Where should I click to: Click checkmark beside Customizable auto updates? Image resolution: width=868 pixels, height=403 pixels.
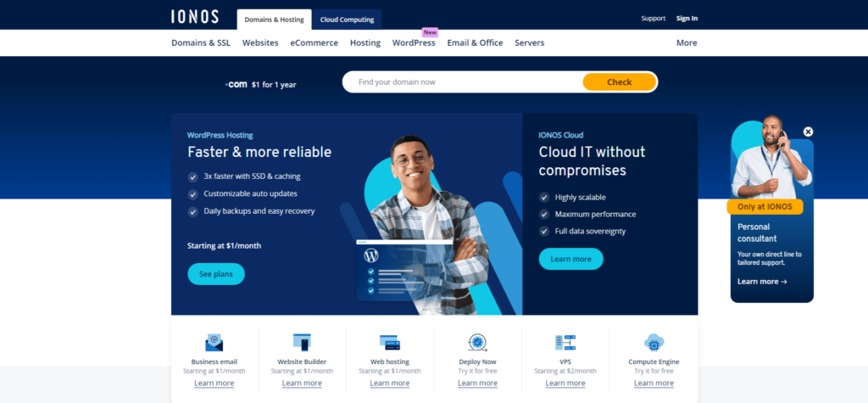pyautogui.click(x=193, y=194)
